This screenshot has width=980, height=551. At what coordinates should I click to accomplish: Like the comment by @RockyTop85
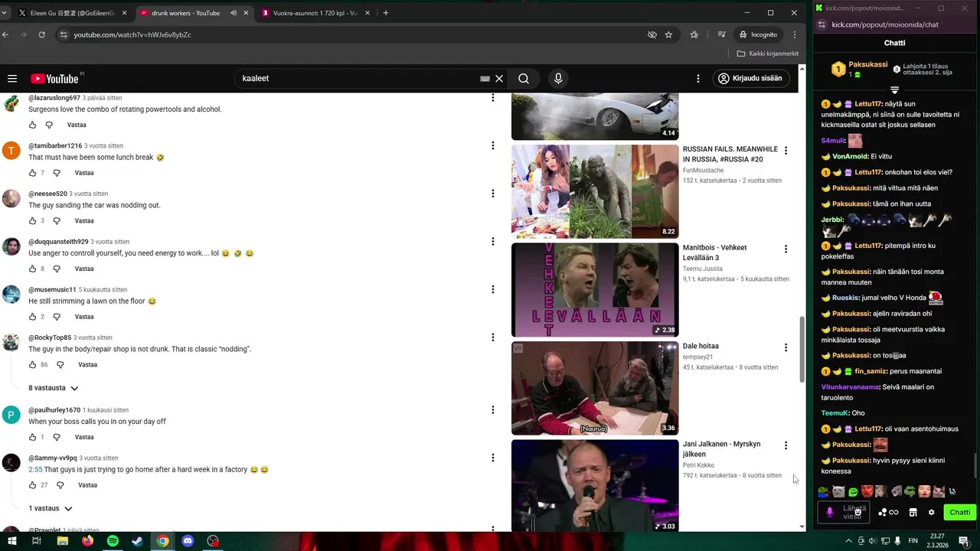tap(32, 364)
